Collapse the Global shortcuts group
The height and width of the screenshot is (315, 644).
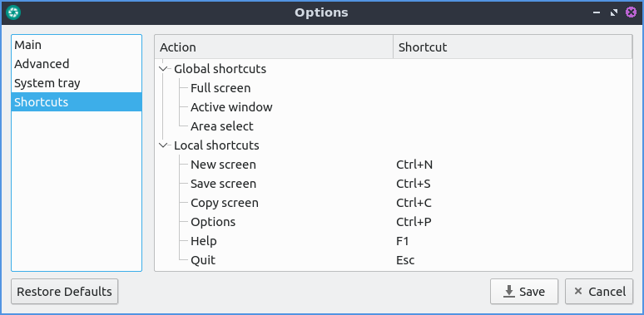point(163,69)
